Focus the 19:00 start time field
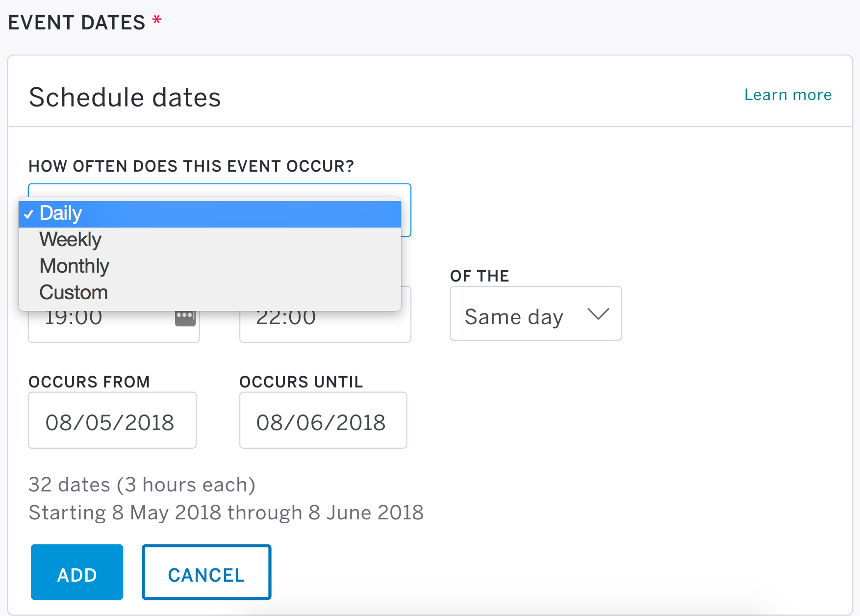Image resolution: width=860 pixels, height=616 pixels. (114, 326)
